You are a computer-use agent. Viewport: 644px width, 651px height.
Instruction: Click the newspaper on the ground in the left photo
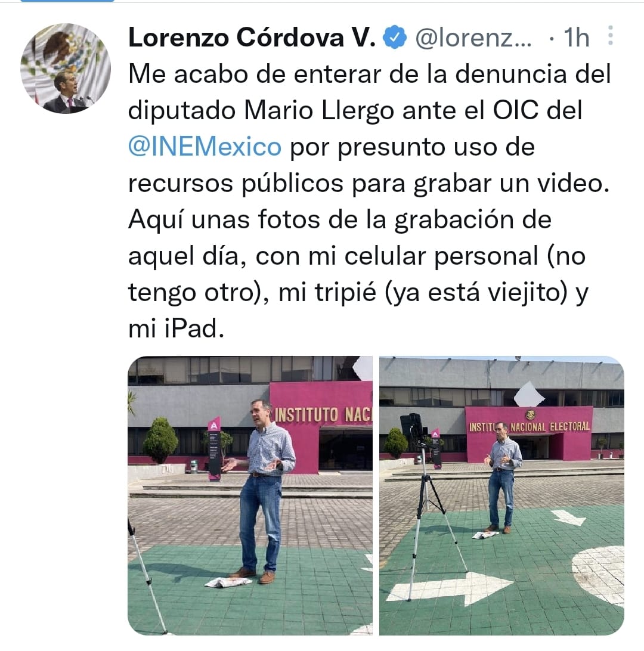coord(228,582)
